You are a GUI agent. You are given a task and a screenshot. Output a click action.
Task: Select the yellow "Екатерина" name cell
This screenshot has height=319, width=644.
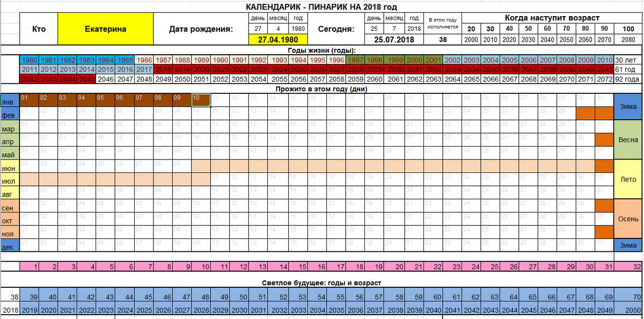(106, 29)
